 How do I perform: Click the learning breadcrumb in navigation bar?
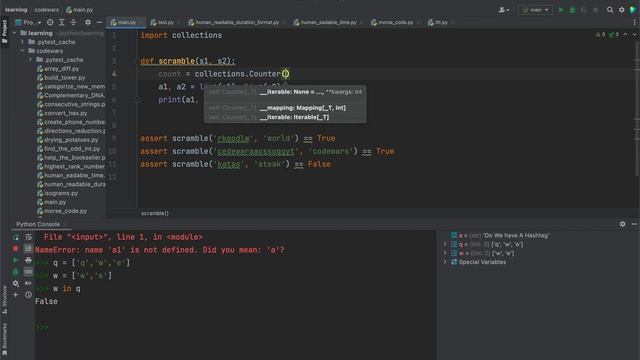click(x=16, y=9)
